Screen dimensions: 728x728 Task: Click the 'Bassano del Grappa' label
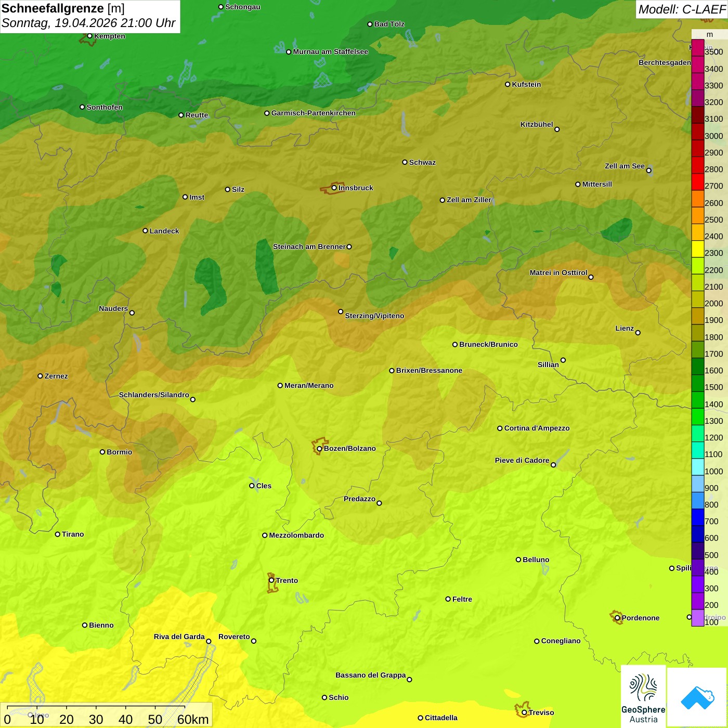click(x=371, y=675)
